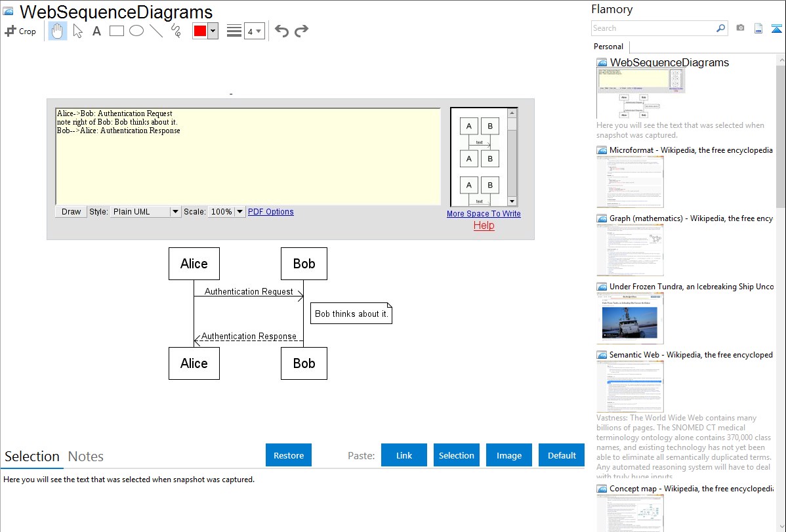The image size is (786, 532).
Task: Paste the Selection
Action: (457, 455)
